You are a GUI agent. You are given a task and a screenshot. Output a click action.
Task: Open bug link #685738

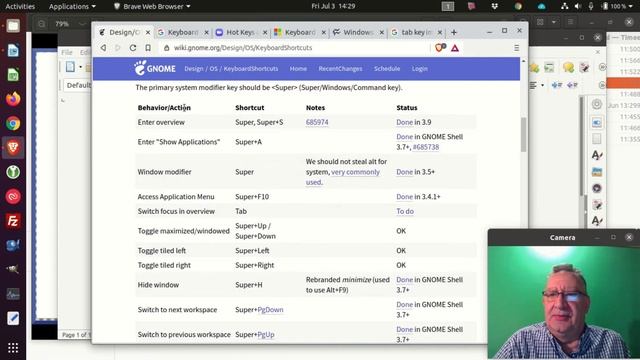[426, 147]
